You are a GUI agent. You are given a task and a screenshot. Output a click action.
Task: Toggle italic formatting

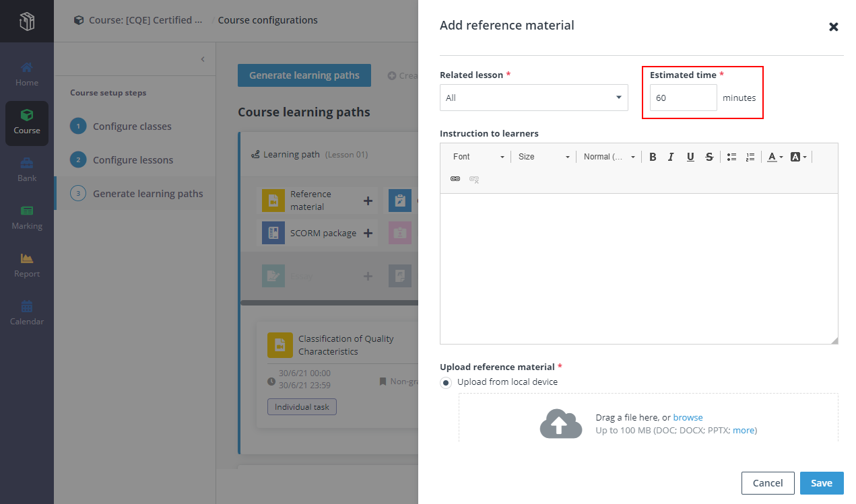tap(671, 157)
